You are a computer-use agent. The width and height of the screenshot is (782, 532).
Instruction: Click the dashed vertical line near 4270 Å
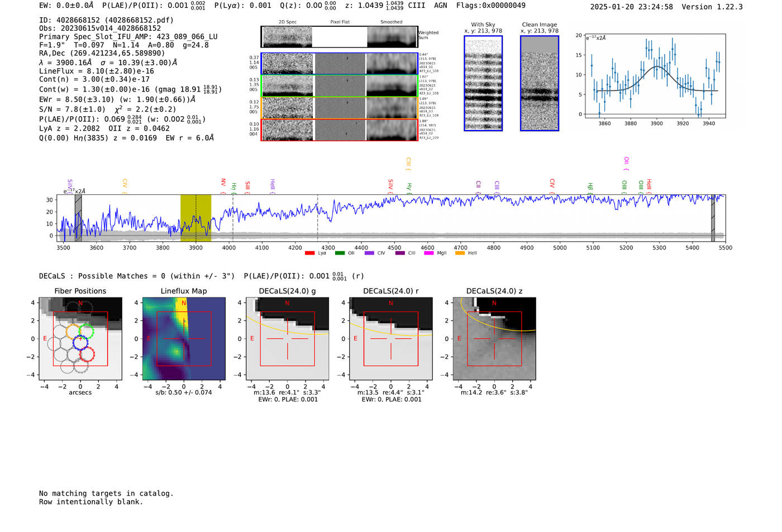318,218
